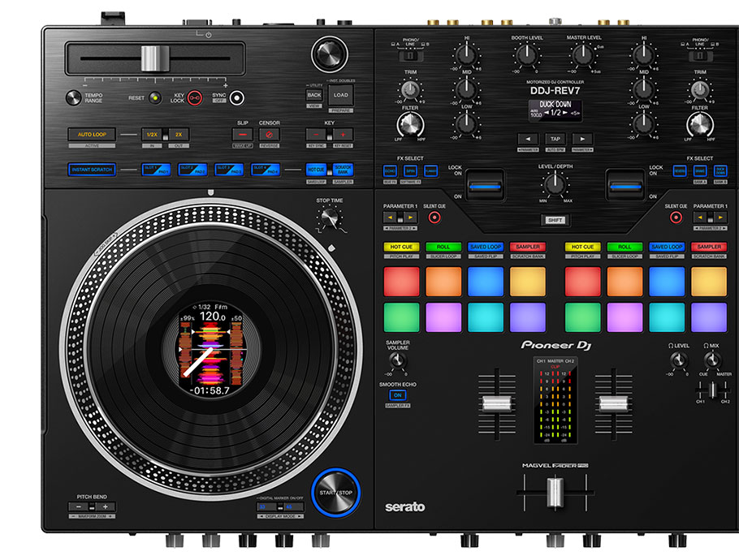Switch left deck pads to Hot Cue mode
Image resolution: width=739 pixels, height=560 pixels.
click(x=401, y=247)
